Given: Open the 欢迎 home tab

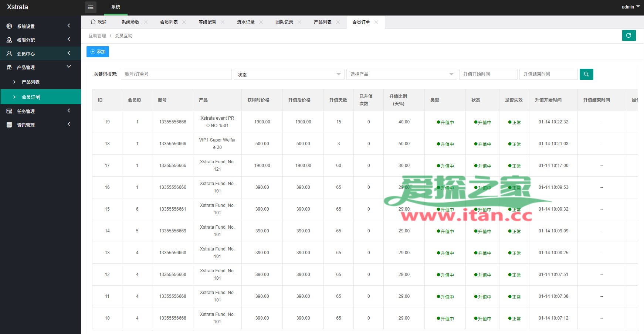Looking at the screenshot, I should click(x=99, y=22).
